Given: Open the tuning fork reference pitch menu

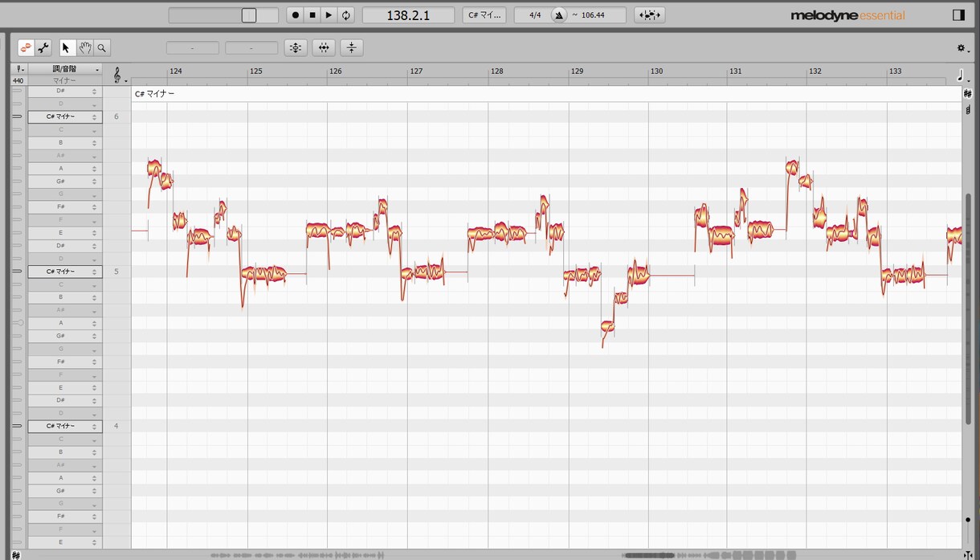Looking at the screenshot, I should pos(19,70).
